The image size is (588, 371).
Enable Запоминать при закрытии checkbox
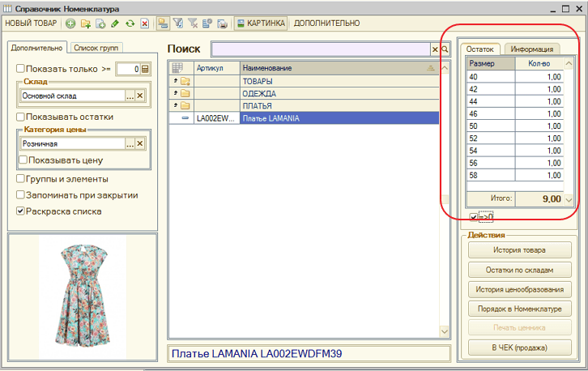pyautogui.click(x=20, y=194)
